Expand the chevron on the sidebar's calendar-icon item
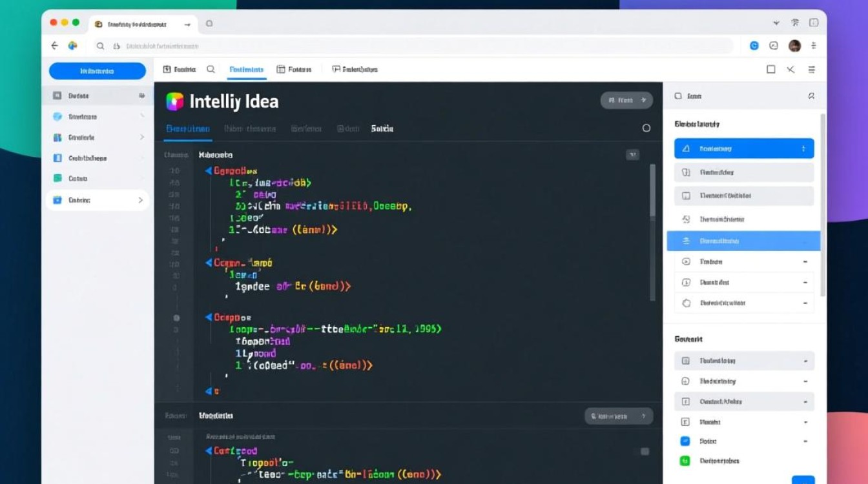The height and width of the screenshot is (484, 868). pyautogui.click(x=141, y=200)
